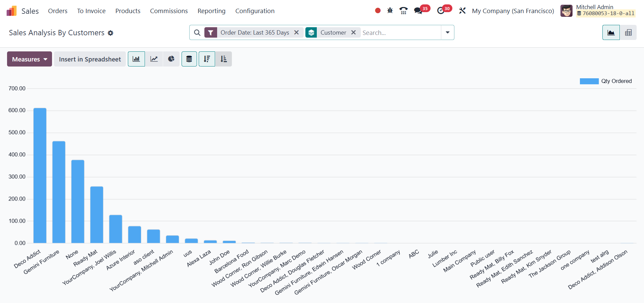644x303 pixels.
Task: Click the Sales Analysis By Customers title
Action: (57, 33)
